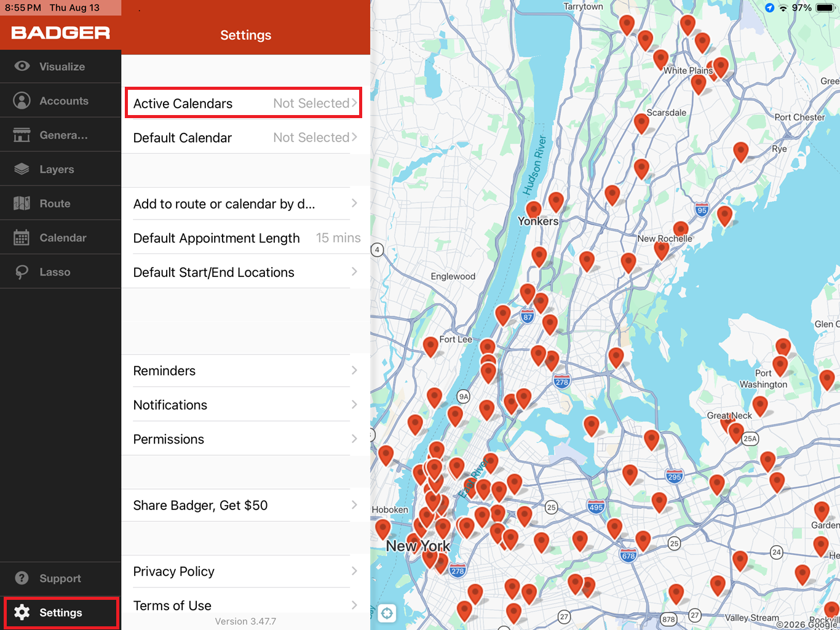Tap the blue location services indicator
Screen dimensions: 840x630
[769, 8]
